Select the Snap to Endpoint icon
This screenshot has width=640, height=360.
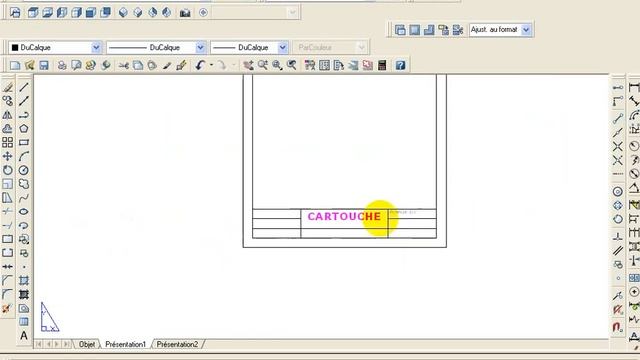(618, 119)
